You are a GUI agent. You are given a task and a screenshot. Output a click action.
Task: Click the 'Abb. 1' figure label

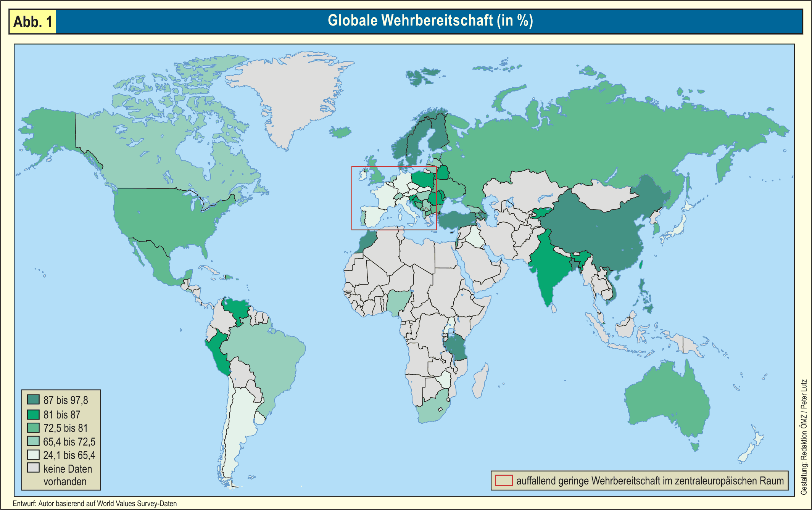tap(33, 22)
